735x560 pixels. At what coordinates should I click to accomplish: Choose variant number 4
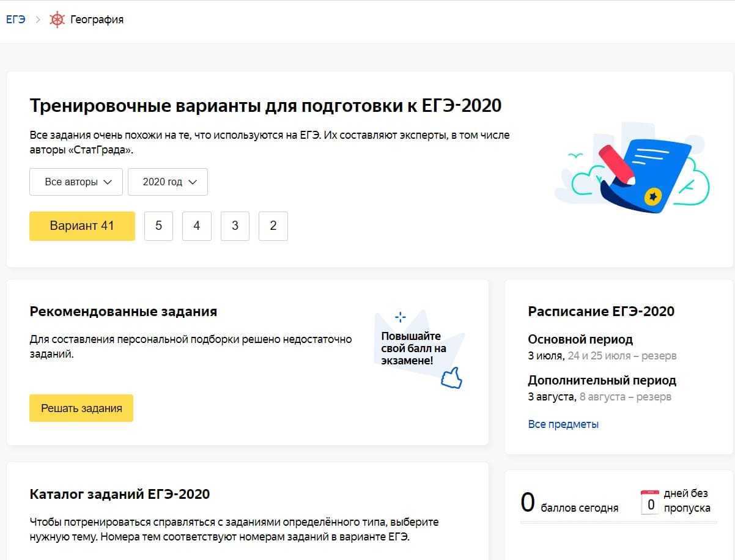click(197, 226)
